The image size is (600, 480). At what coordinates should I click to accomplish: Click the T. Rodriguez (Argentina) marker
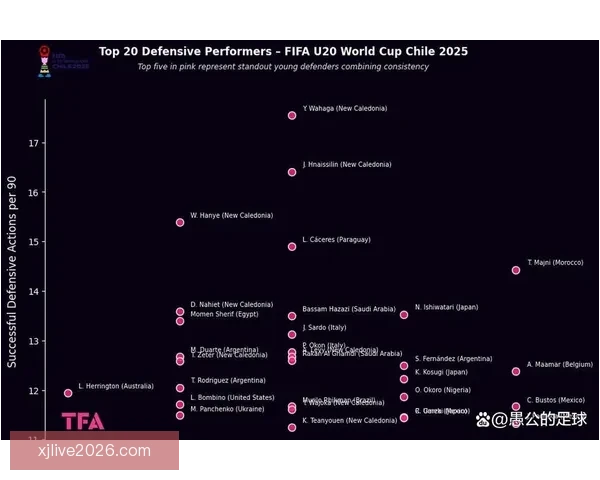(180, 388)
